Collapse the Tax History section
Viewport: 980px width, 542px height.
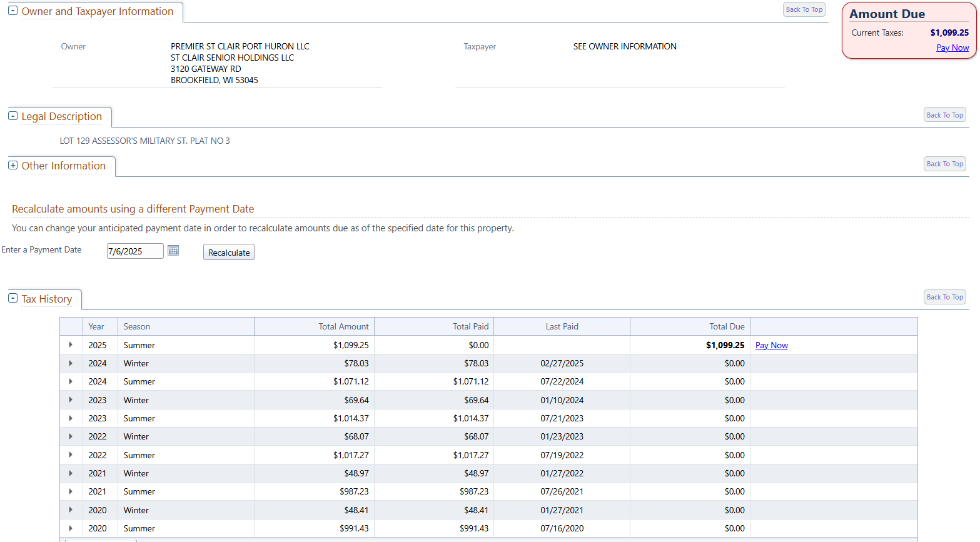point(13,298)
